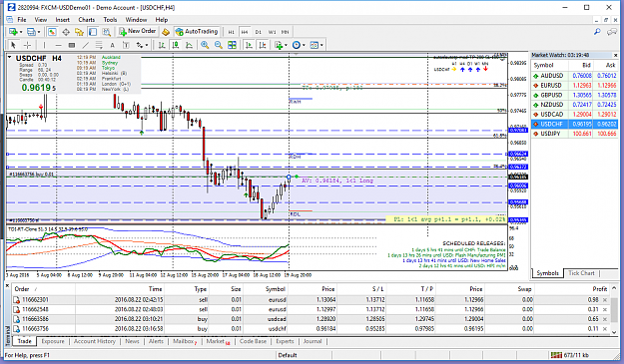The width and height of the screenshot is (624, 364).
Task: Open the periodicity clock icon
Action: click(297, 45)
